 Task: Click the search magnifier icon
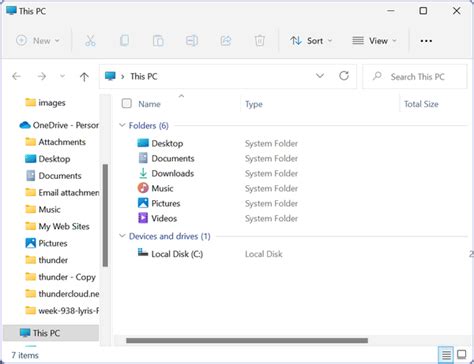[377, 76]
